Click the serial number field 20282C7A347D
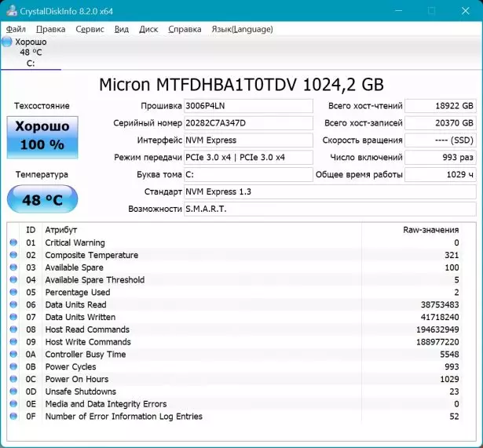 click(x=247, y=123)
